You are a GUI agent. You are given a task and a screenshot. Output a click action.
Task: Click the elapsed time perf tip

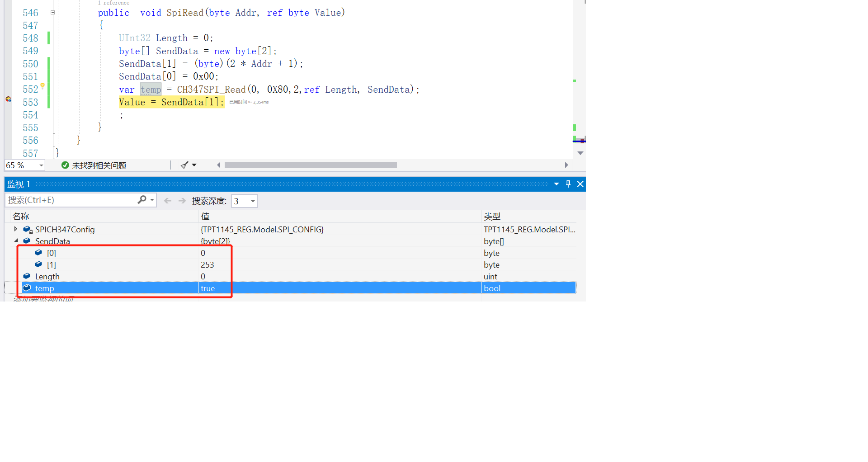249,102
